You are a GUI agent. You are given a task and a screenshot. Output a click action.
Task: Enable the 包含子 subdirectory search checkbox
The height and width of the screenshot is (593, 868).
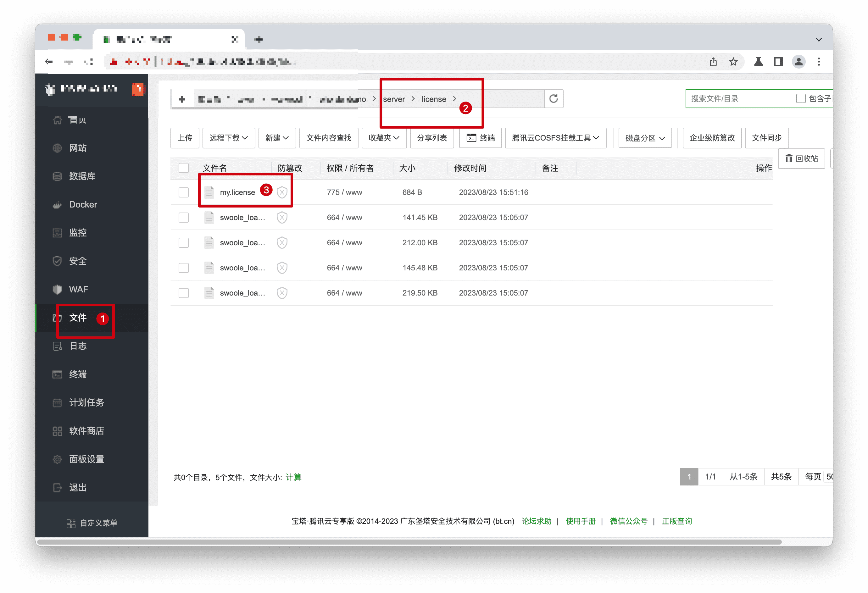(800, 99)
